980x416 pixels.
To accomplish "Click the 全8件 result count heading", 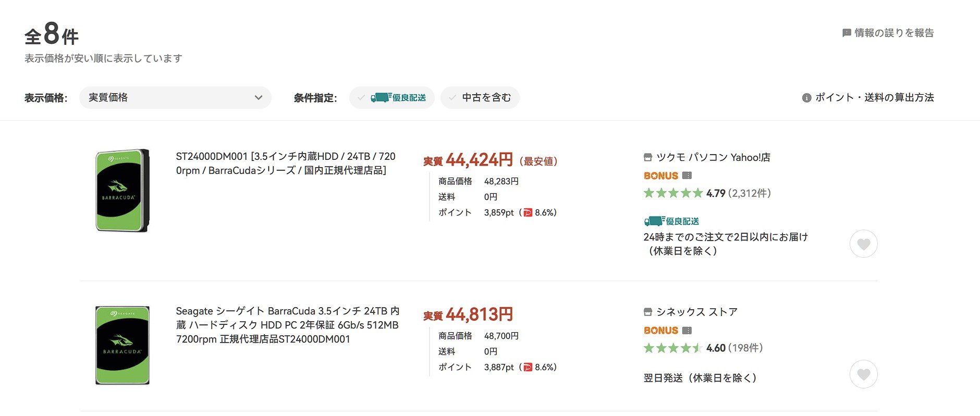I will (52, 34).
